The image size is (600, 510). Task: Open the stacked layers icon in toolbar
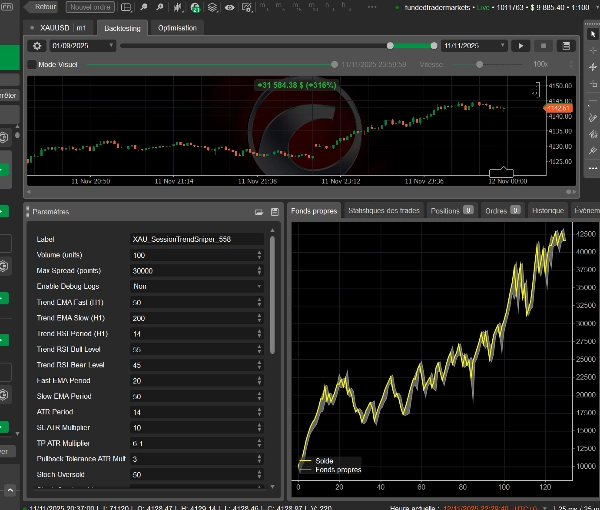pyautogui.click(x=212, y=7)
